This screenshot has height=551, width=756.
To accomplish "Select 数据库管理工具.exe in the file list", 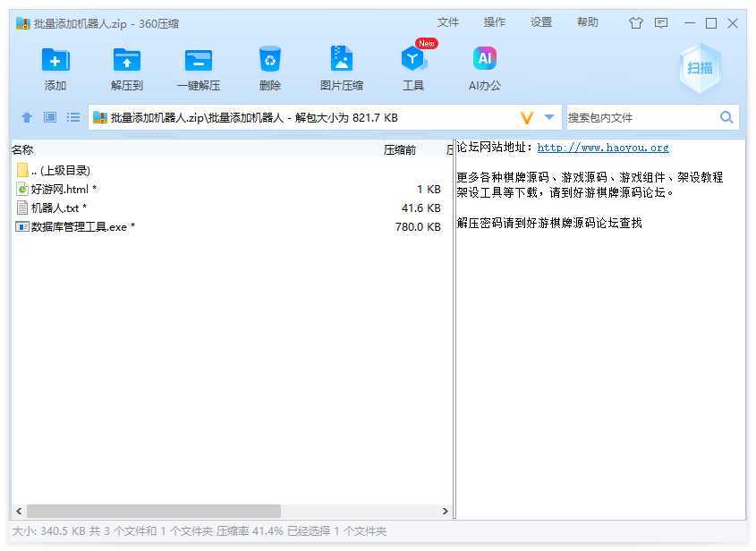I will [x=79, y=227].
